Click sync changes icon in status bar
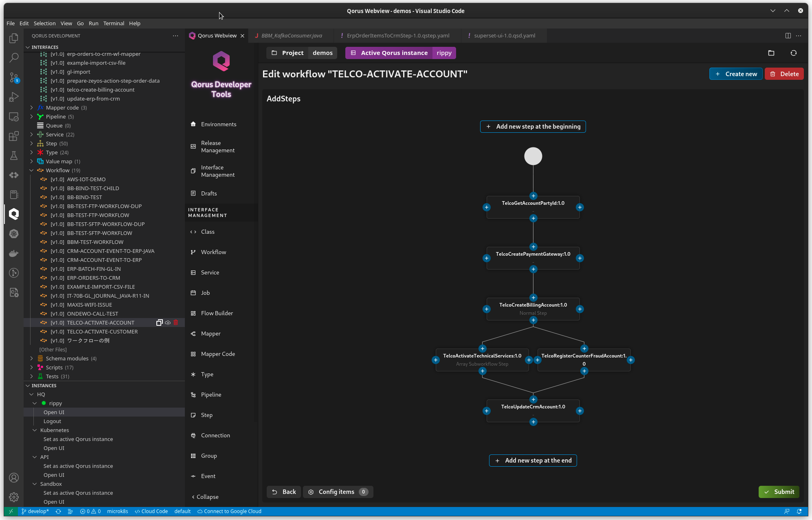This screenshot has height=520, width=812. pos(58,511)
